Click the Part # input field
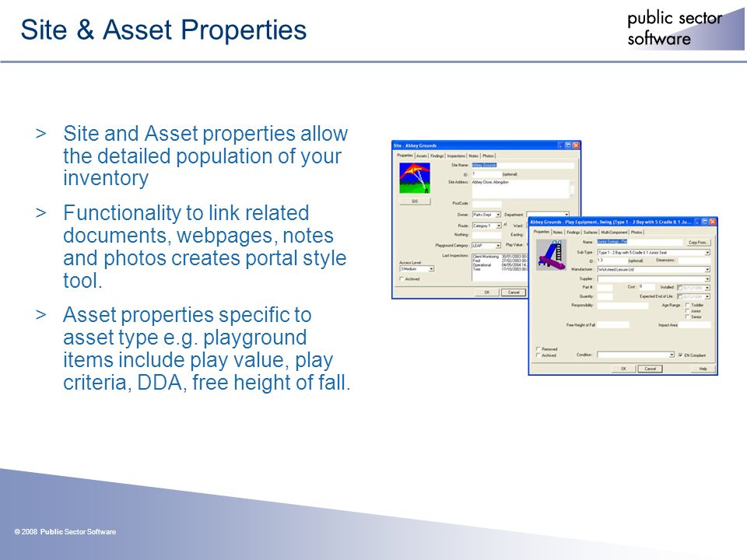This screenshot has height=560, width=747. [605, 288]
